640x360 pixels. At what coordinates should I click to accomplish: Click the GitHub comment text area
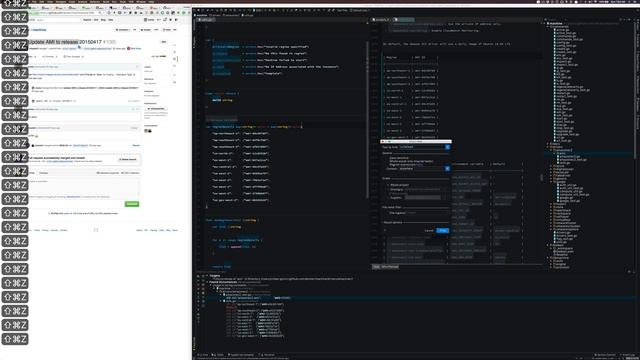point(84,186)
